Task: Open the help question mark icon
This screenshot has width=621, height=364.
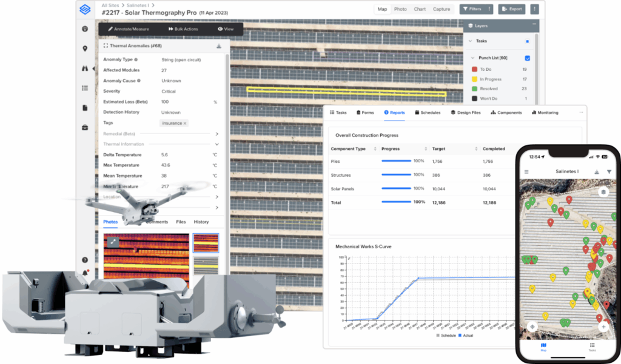Action: click(85, 260)
